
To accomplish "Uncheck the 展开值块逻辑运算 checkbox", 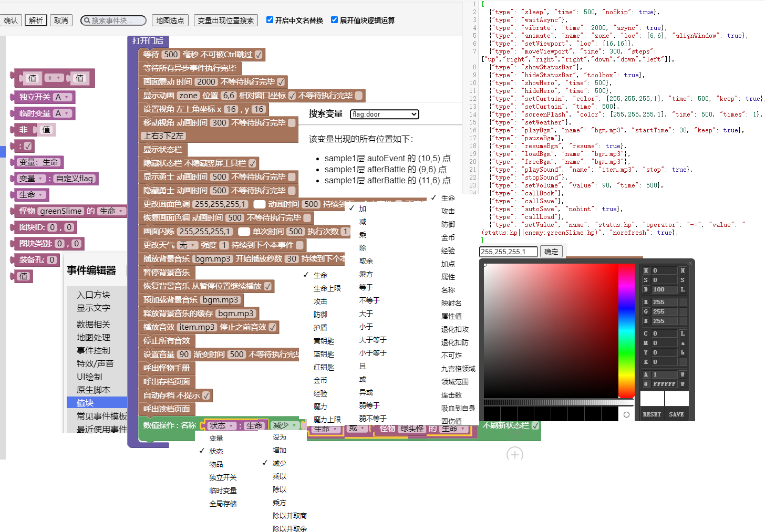I will [x=334, y=20].
